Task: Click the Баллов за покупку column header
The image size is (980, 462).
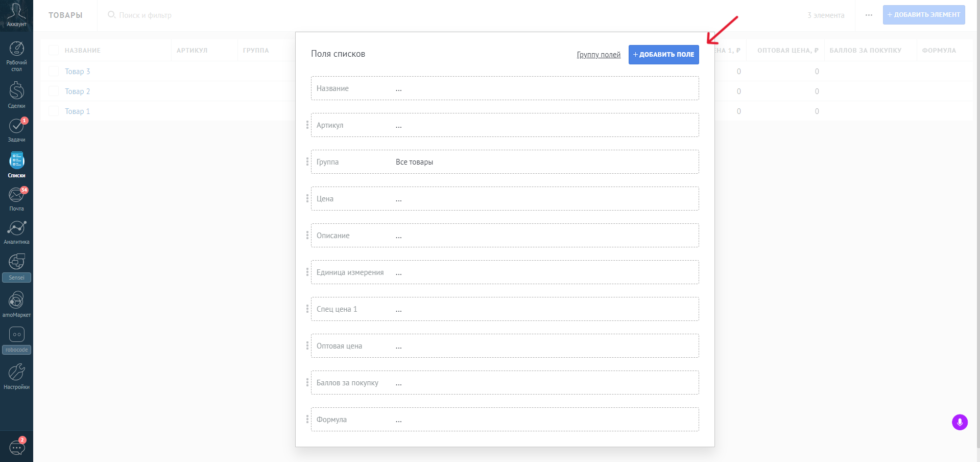Action: [865, 50]
